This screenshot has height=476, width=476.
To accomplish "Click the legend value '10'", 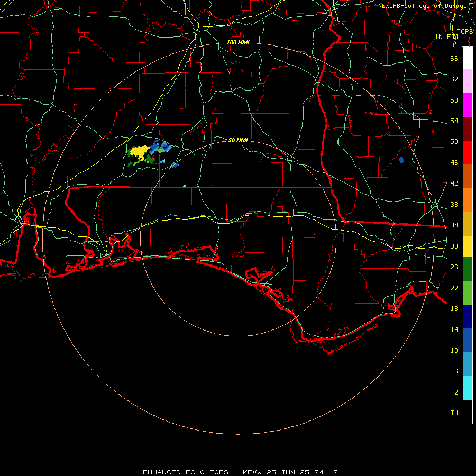I will point(454,350).
